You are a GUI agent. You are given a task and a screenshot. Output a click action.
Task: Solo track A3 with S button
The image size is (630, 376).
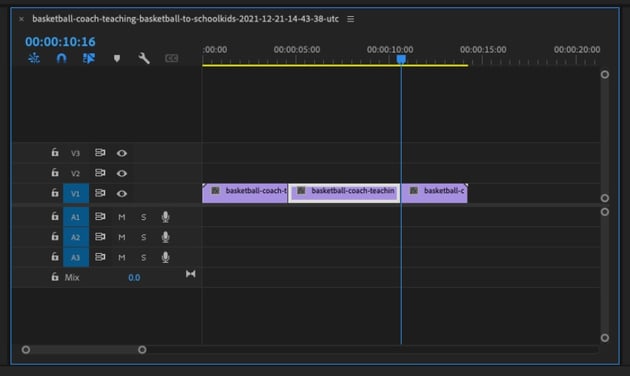pos(143,257)
